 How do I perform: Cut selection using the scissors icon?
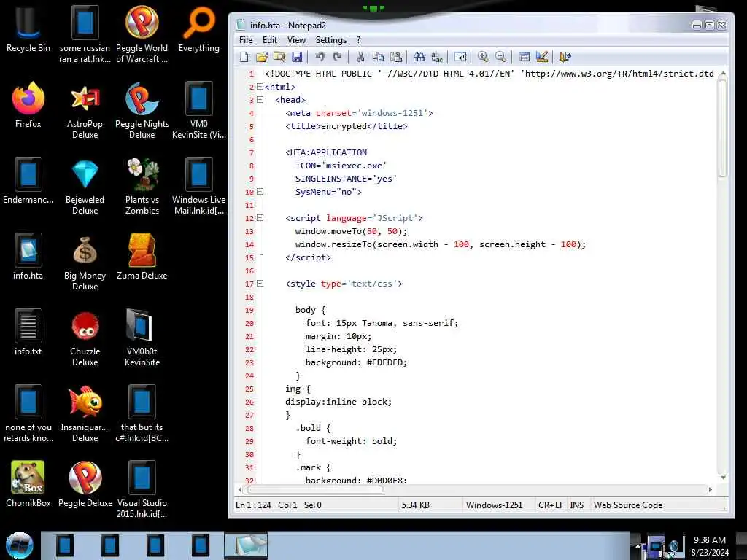(360, 57)
